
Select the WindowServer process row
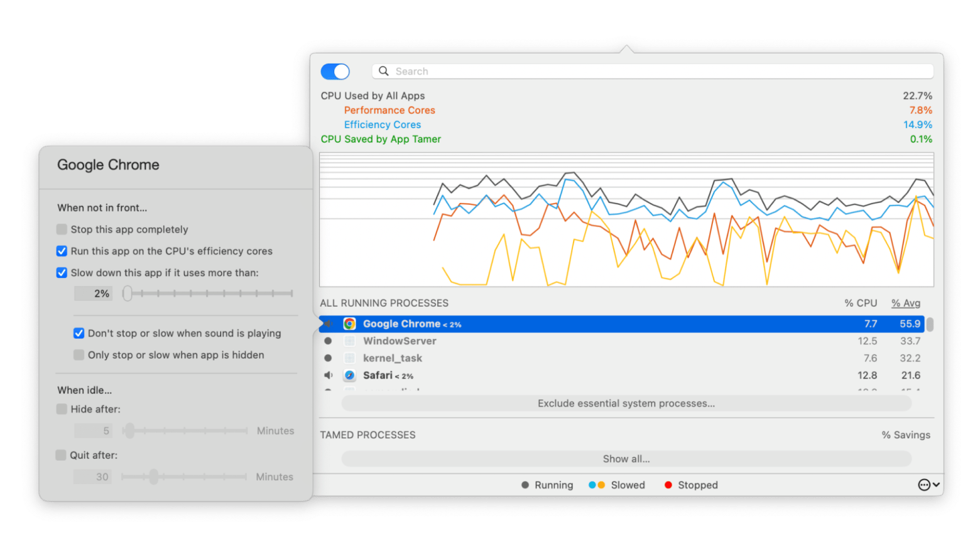pyautogui.click(x=565, y=341)
